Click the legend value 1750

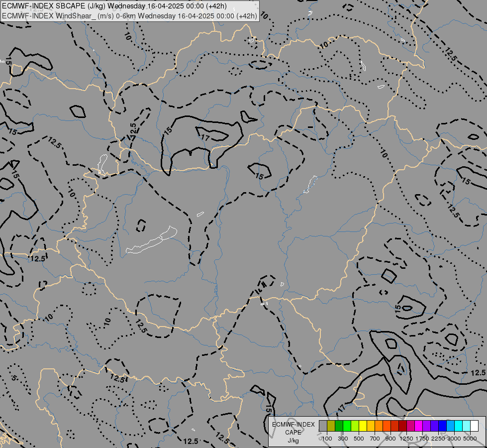pyautogui.click(x=422, y=439)
